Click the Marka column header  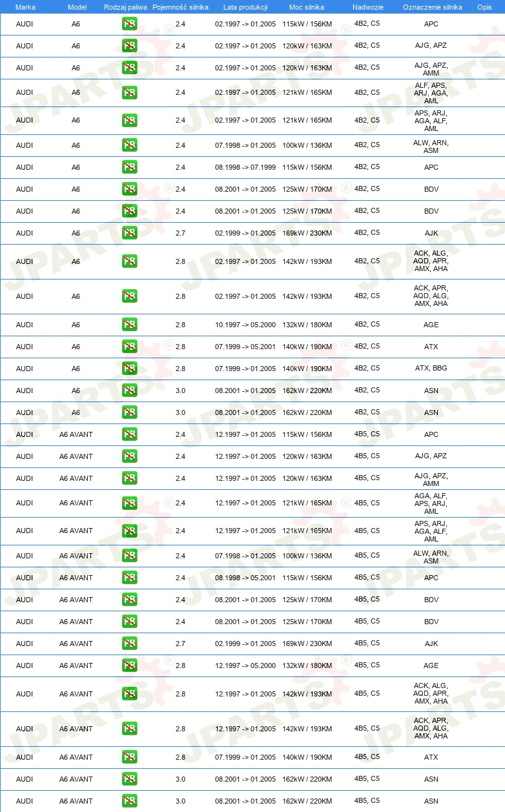click(x=25, y=7)
